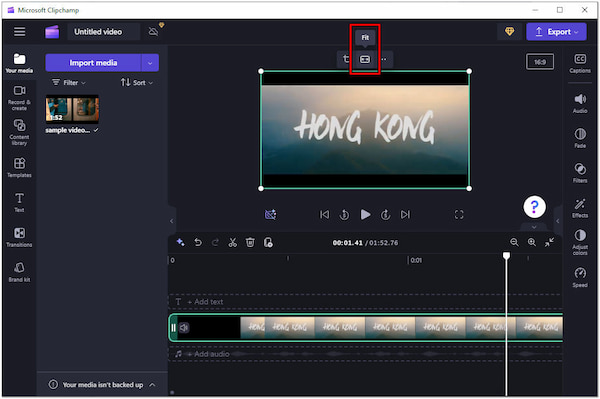Click the timeline 0:01 ruler mark
Viewport: 600px width, 399px height.
coord(416,260)
